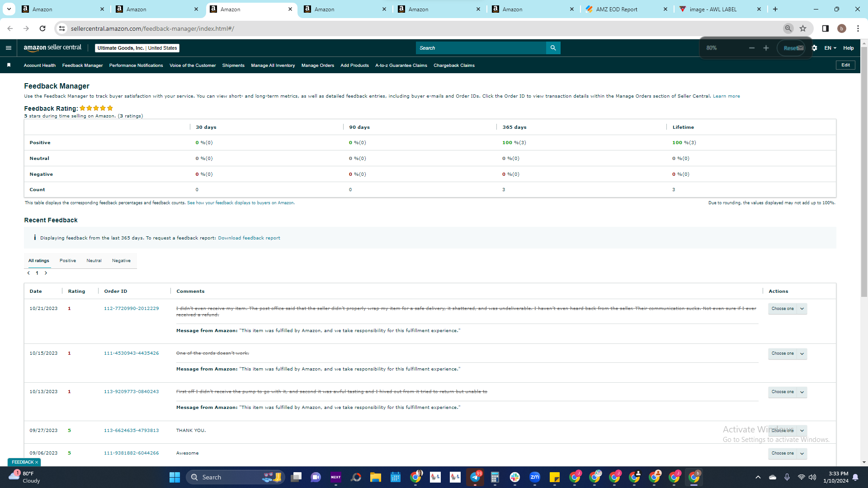The width and height of the screenshot is (868, 488).
Task: Click the page vertical scrollbar
Action: coord(864,171)
